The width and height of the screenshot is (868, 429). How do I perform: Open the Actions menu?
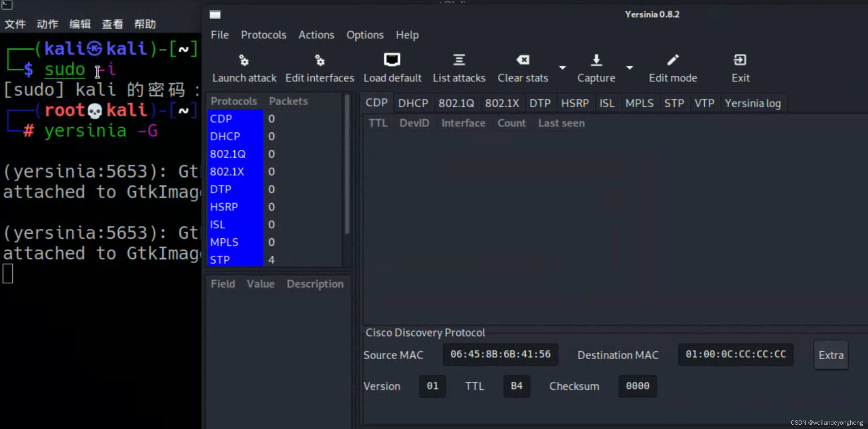point(316,35)
